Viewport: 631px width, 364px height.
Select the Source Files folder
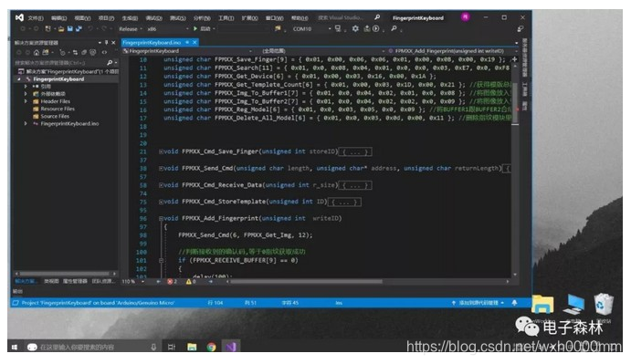click(x=55, y=116)
